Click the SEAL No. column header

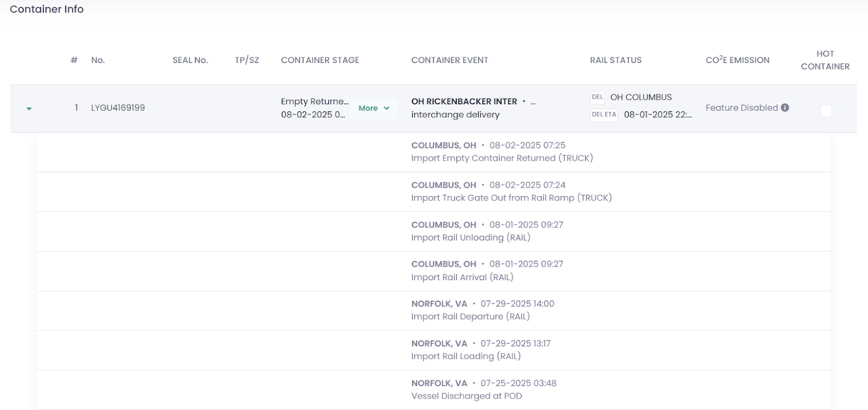click(x=190, y=60)
